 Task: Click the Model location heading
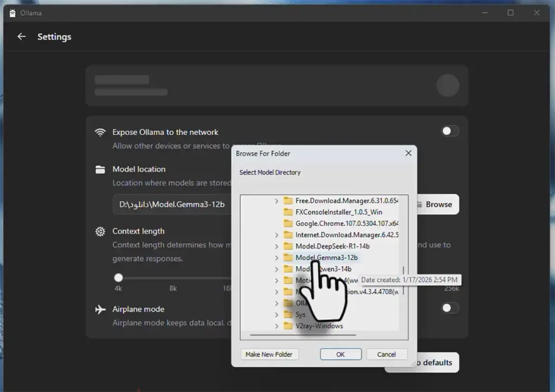139,169
